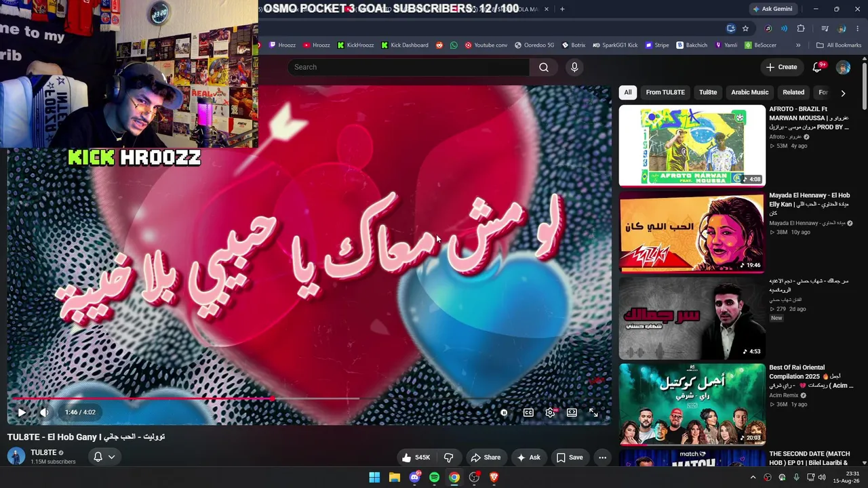Toggle autoplay switch in video player
Viewport: 868px width, 488px height.
click(504, 412)
